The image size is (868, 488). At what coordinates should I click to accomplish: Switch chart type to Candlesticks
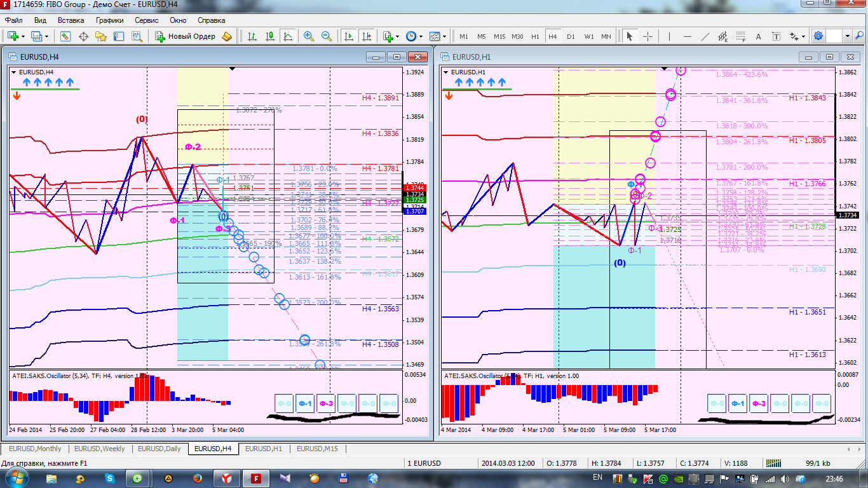pos(270,36)
